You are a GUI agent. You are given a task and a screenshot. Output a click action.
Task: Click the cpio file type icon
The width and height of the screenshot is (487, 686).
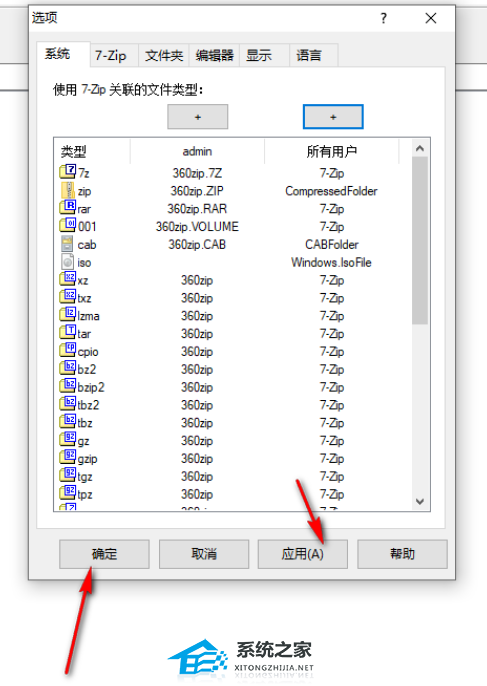coord(68,351)
